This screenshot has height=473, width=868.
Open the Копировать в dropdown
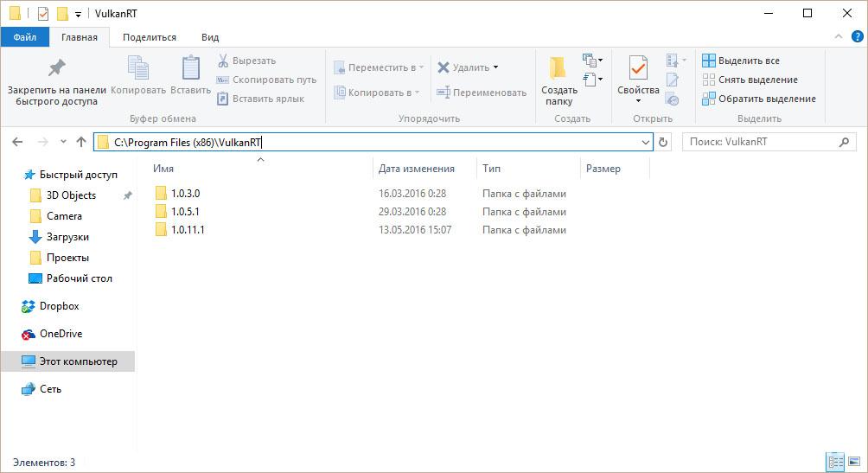[376, 93]
